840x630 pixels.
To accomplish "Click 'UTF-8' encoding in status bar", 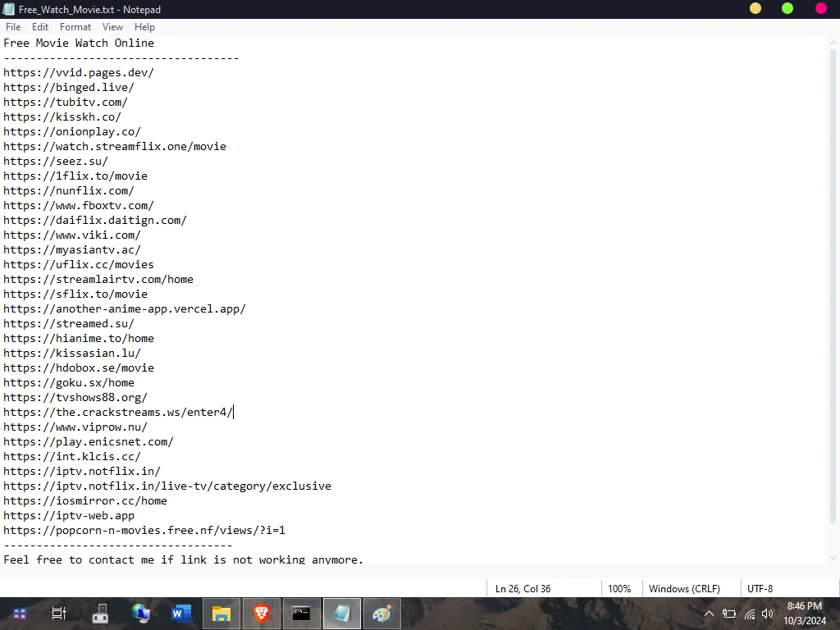I will point(760,589).
